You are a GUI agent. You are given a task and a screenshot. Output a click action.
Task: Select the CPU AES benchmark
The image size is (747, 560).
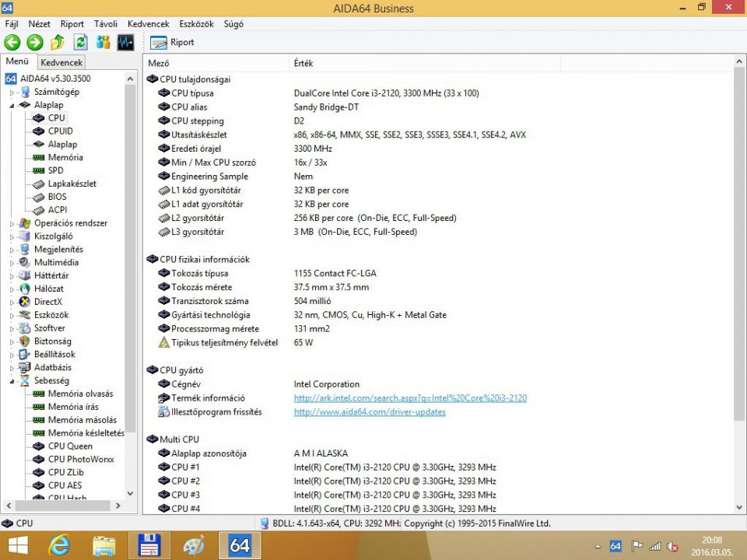pyautogui.click(x=65, y=485)
